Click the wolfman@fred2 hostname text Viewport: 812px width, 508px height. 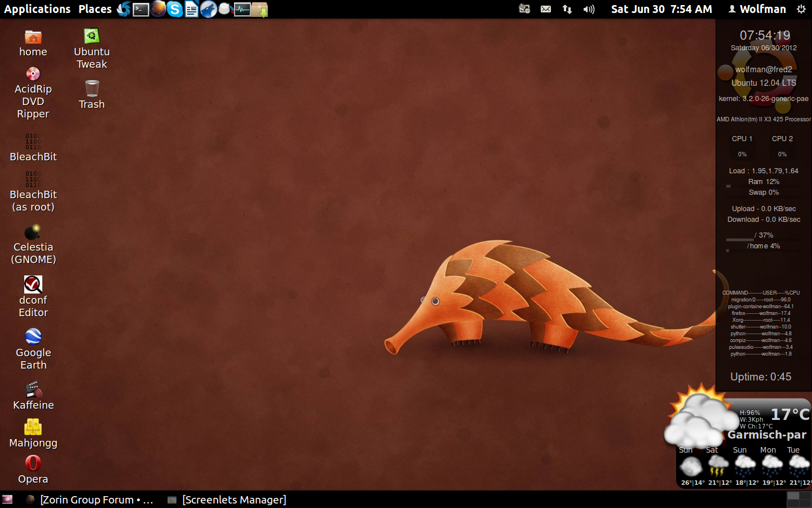click(x=764, y=69)
